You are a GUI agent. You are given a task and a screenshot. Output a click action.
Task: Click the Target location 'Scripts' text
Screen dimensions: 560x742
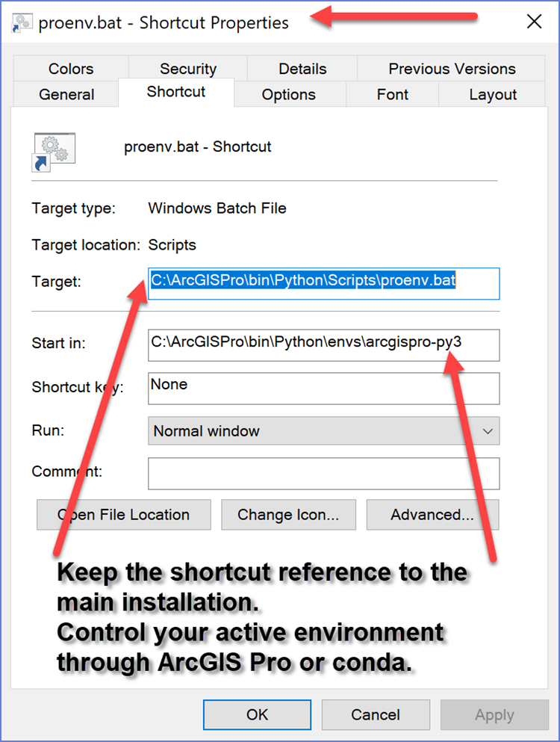click(x=172, y=245)
